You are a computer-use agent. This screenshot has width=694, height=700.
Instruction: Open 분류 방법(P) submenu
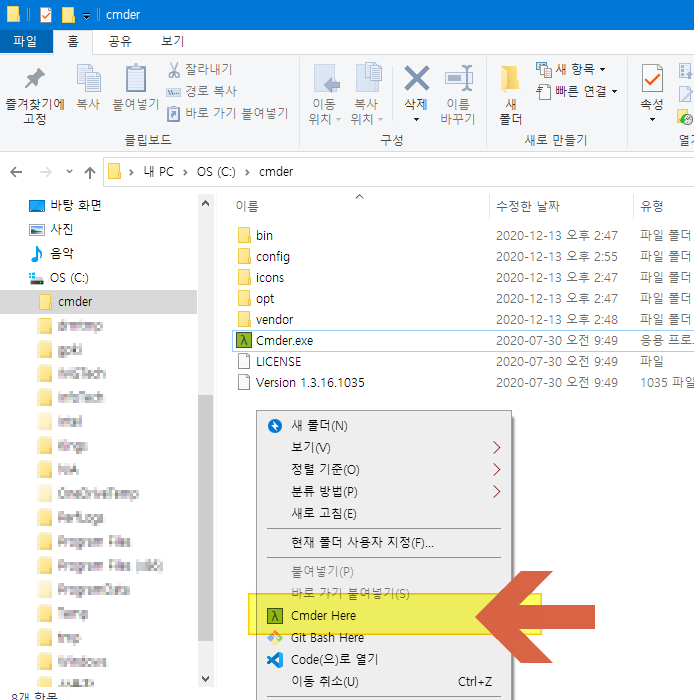(384, 492)
